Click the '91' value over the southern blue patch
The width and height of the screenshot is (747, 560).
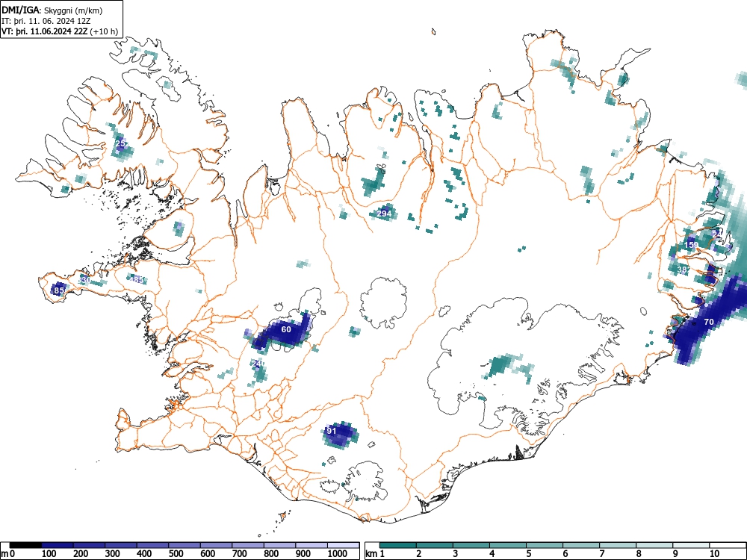coord(331,431)
